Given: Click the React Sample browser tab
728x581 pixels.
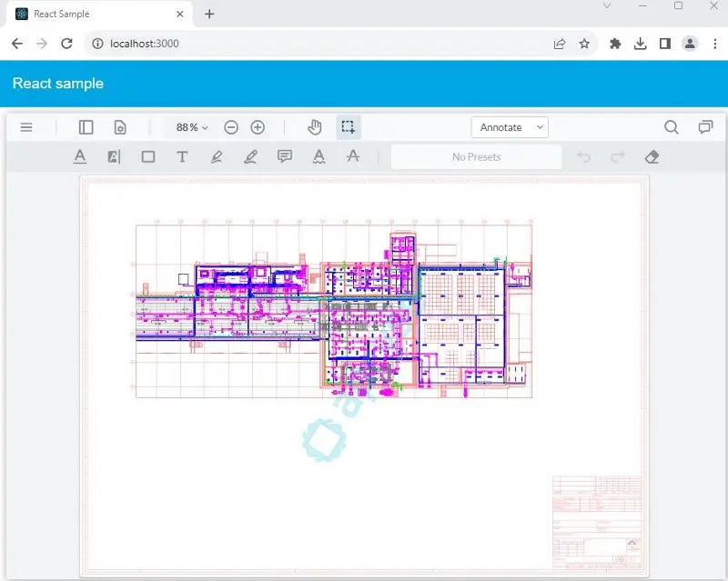Looking at the screenshot, I should [x=99, y=14].
